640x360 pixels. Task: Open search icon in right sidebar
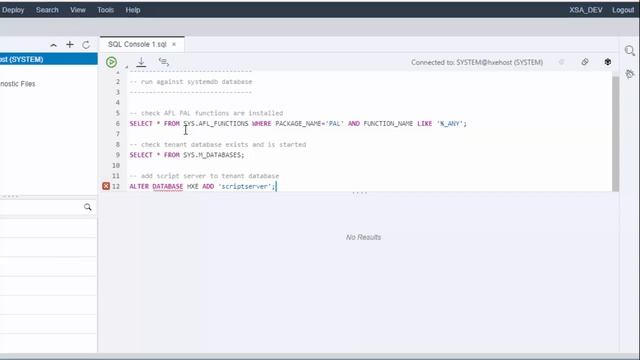click(x=630, y=51)
